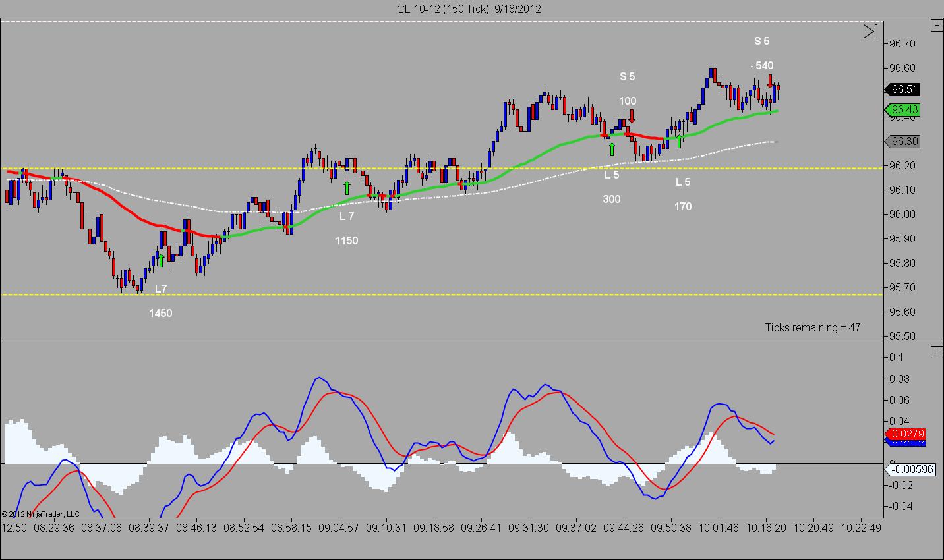Click the Ticks remaining = 47 text

point(813,327)
